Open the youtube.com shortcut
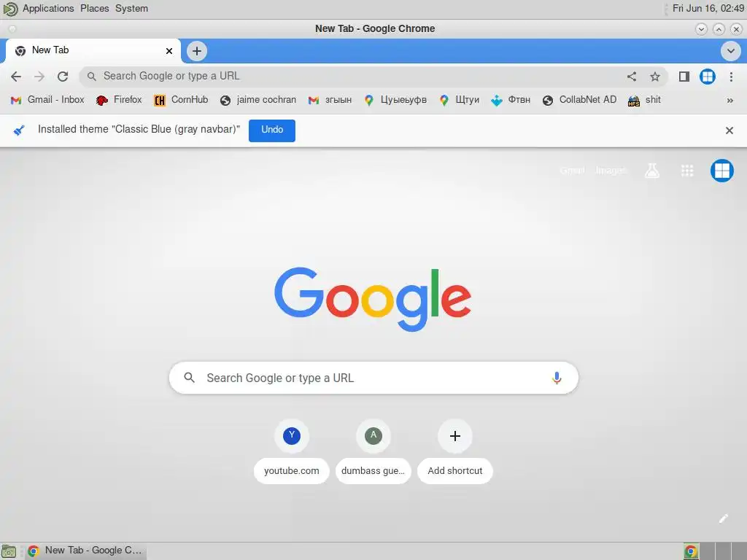747x560 pixels. click(292, 451)
